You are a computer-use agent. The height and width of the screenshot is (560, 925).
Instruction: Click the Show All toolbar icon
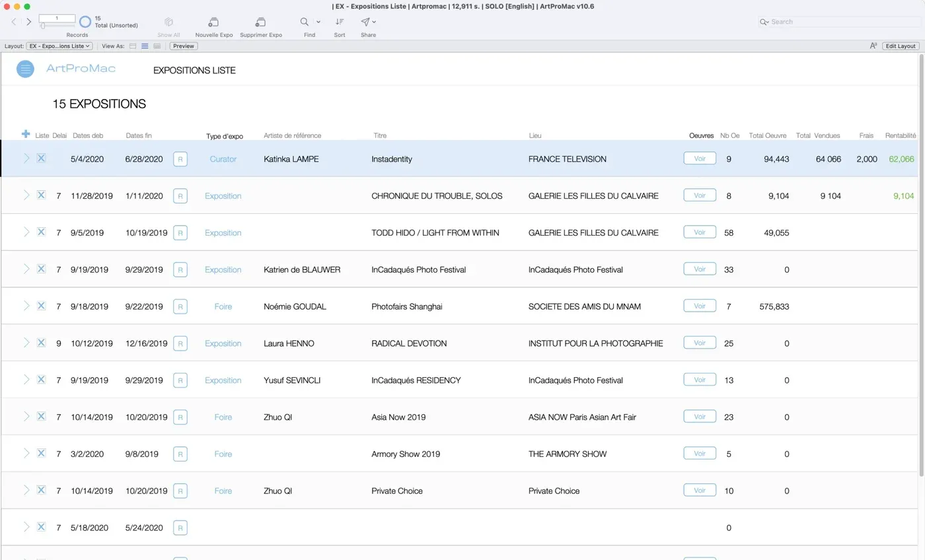[168, 22]
